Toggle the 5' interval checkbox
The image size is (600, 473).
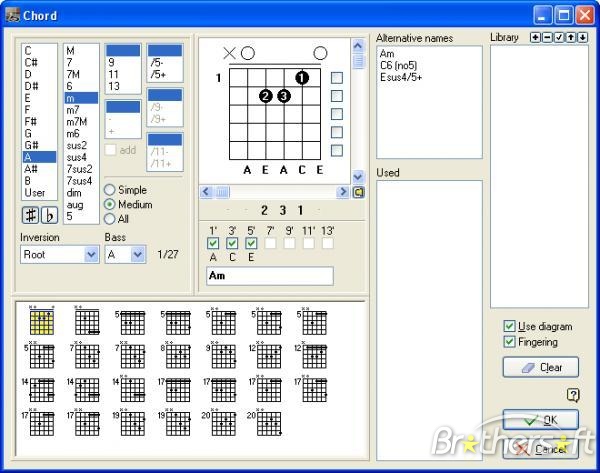[x=251, y=243]
